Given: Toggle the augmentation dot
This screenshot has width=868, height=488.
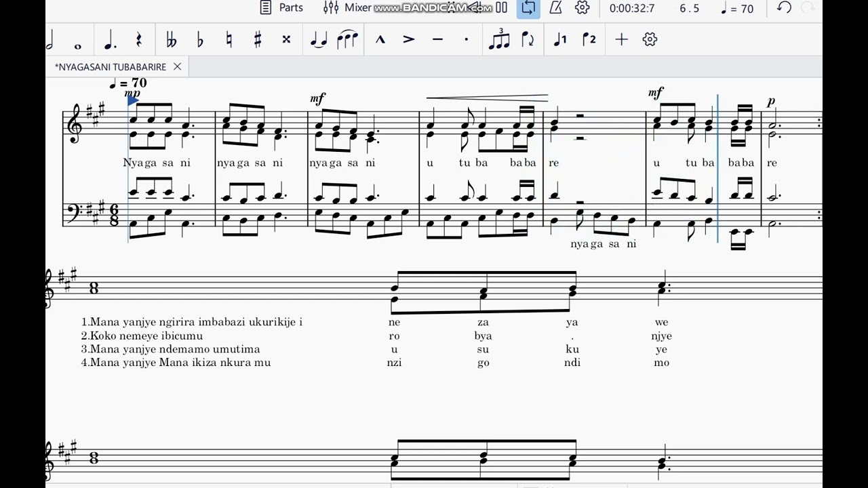Looking at the screenshot, I should (110, 40).
